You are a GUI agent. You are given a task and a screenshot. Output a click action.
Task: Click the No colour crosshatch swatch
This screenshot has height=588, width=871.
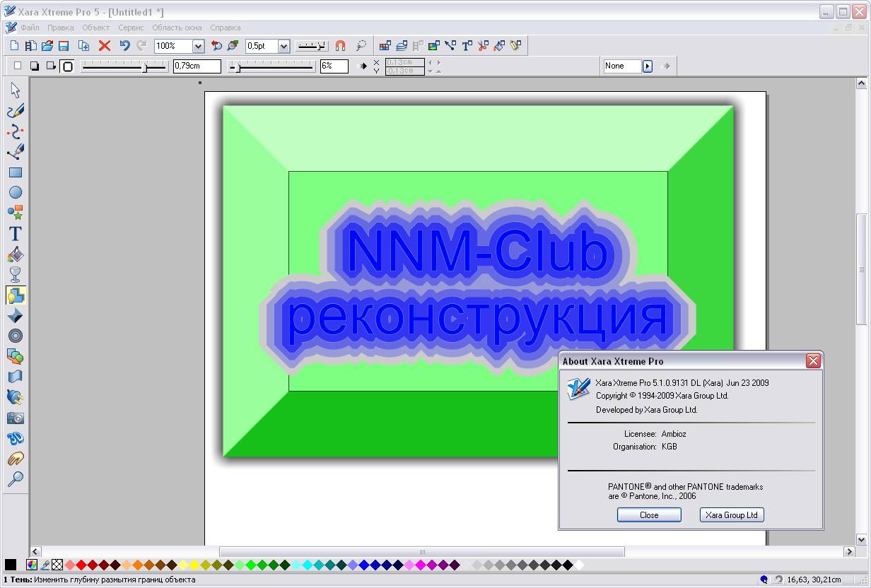click(57, 565)
